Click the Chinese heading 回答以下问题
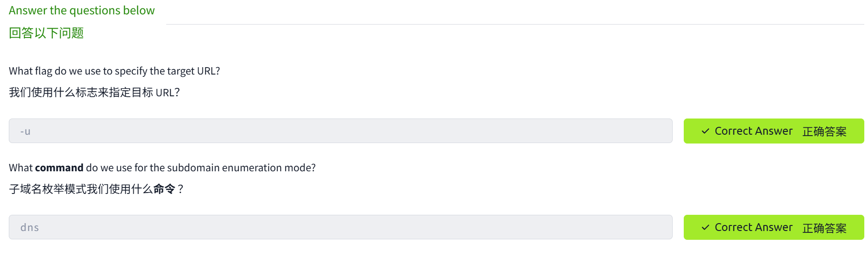The height and width of the screenshot is (256, 868). 46,33
